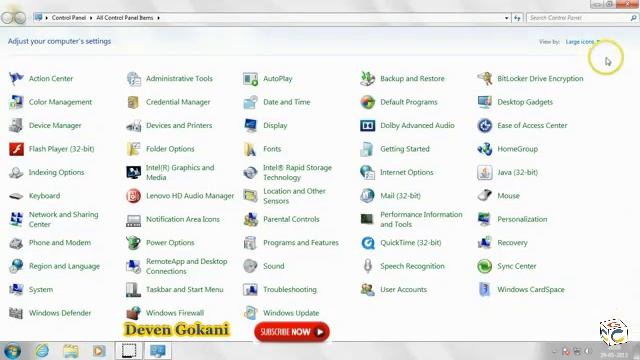The width and height of the screenshot is (640, 360).
Task: Open the Indexing Options link
Action: point(56,172)
